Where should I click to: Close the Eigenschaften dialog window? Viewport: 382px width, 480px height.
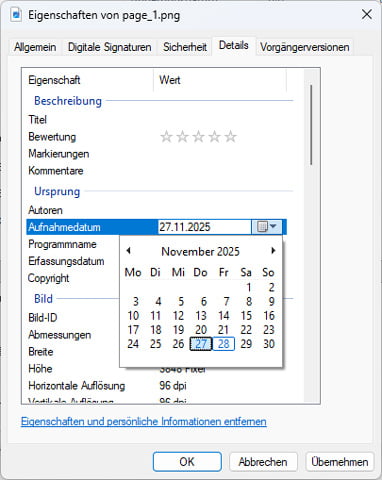[367, 15]
